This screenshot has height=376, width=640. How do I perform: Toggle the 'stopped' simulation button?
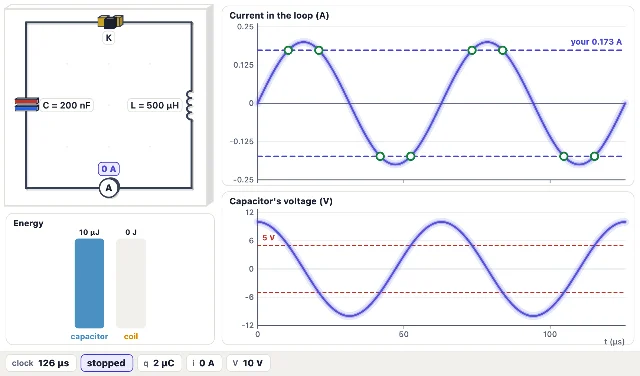[x=106, y=363]
